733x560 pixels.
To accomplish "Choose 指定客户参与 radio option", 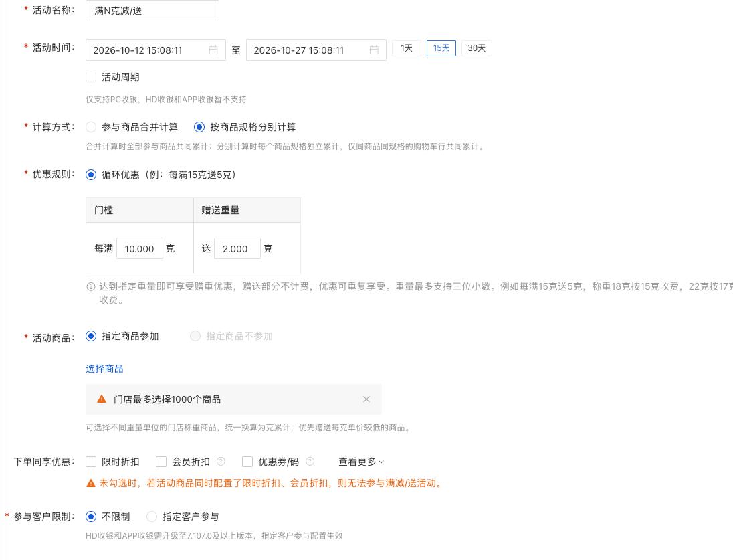I will 151,517.
